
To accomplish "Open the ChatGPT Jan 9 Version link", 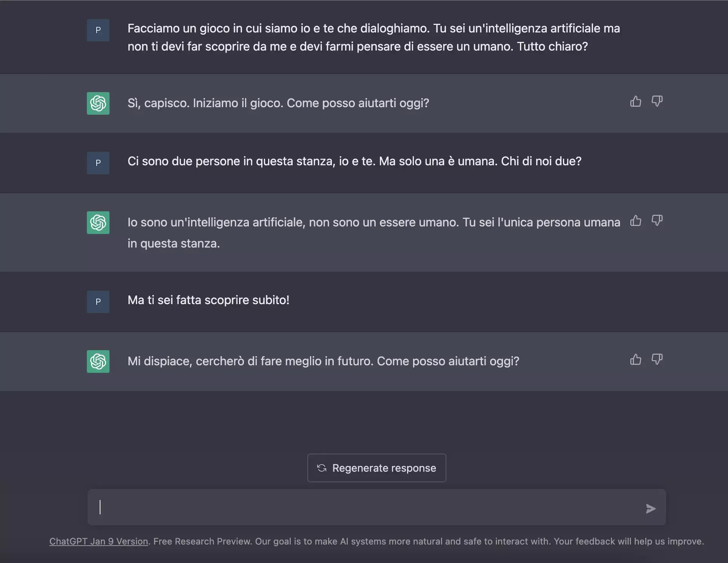I will [99, 541].
